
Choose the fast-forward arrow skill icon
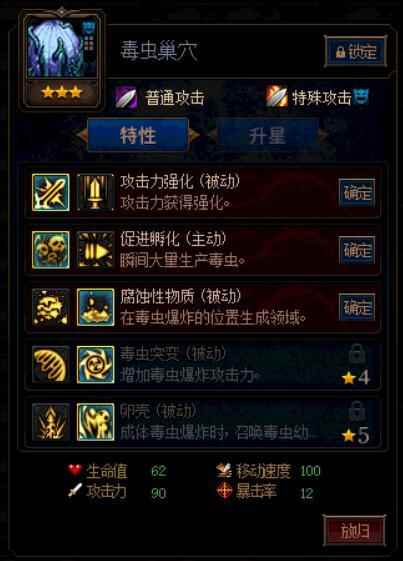point(96,250)
